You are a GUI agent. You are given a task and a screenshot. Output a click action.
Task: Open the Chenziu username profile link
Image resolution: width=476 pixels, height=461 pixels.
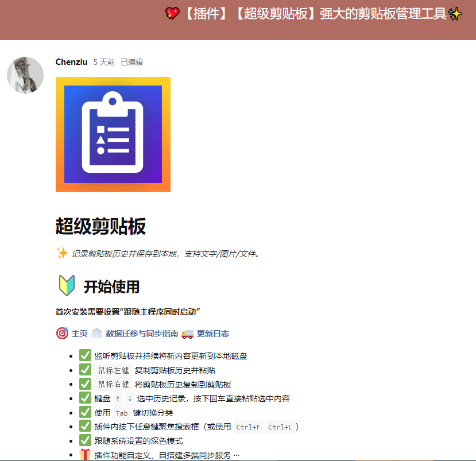71,62
